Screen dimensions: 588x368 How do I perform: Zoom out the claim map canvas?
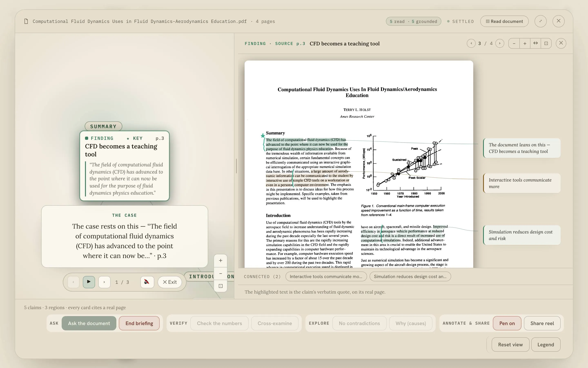point(220,273)
